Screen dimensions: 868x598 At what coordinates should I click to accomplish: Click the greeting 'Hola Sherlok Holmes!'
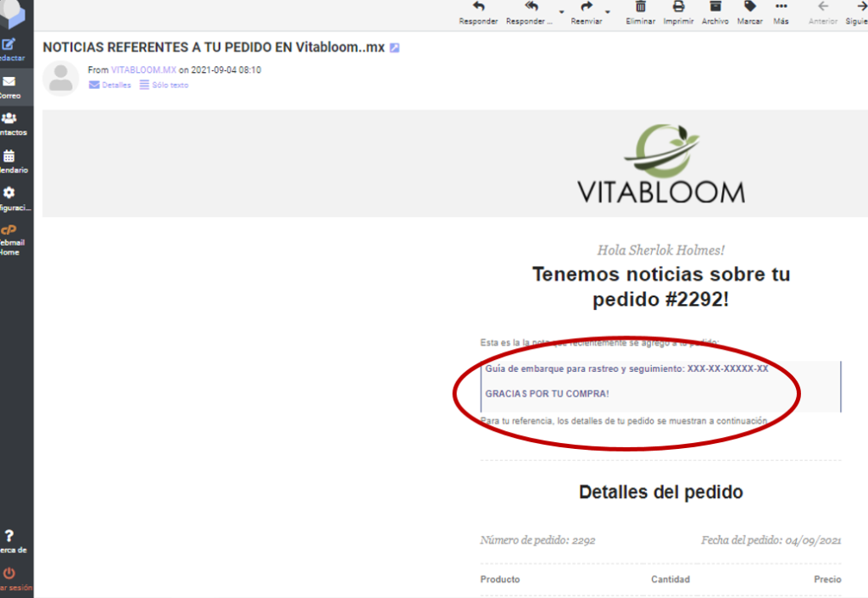pos(661,250)
